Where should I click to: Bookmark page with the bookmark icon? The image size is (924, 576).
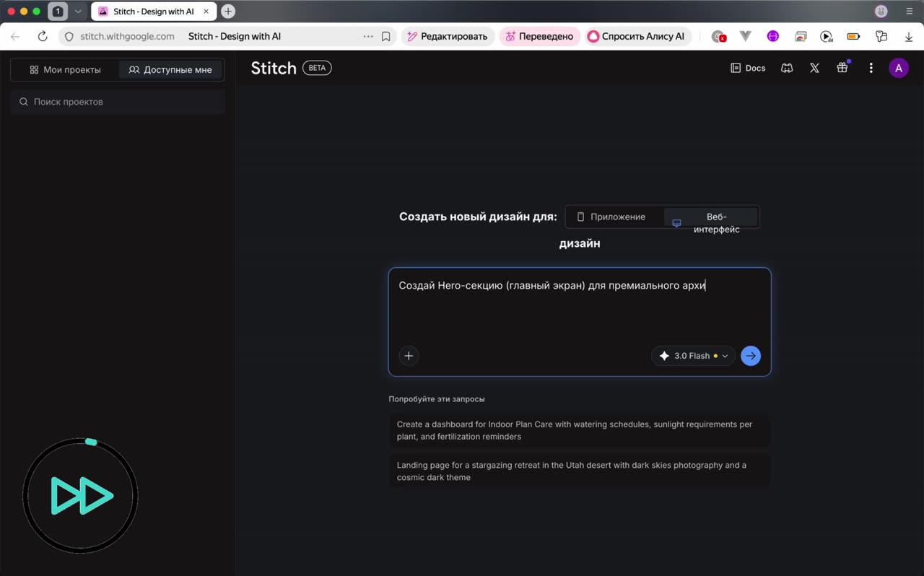[x=386, y=36]
